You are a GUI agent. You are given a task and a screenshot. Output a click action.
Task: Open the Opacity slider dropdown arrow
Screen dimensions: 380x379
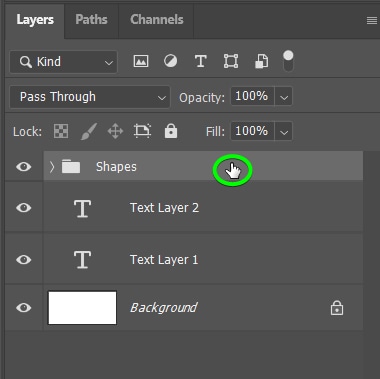[284, 97]
